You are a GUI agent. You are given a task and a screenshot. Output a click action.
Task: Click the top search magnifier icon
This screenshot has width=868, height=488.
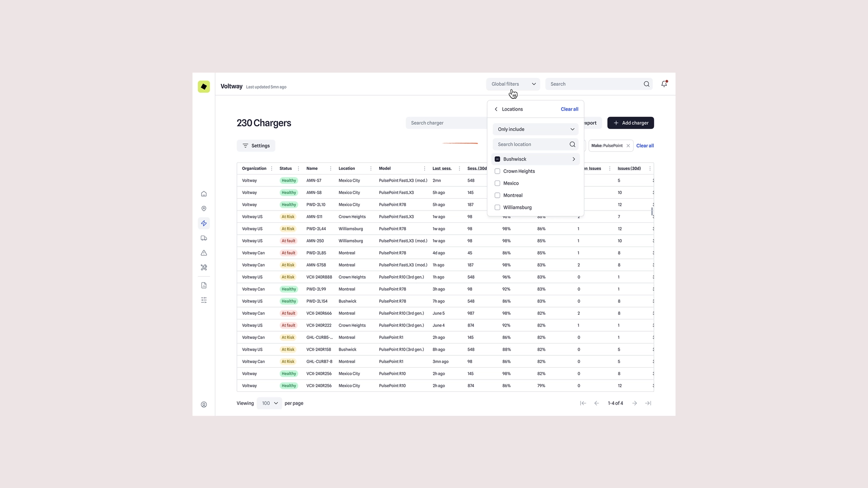coord(646,84)
